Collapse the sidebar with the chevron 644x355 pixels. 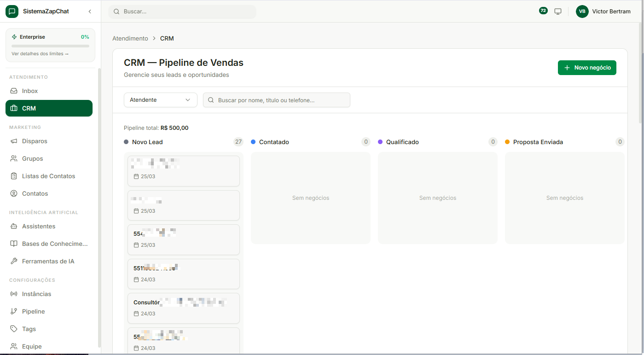click(89, 11)
